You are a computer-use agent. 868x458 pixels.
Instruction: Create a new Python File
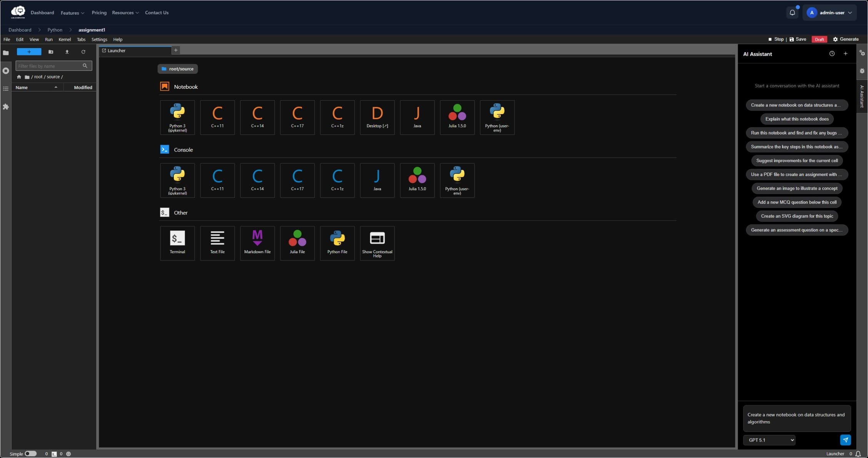click(x=337, y=244)
